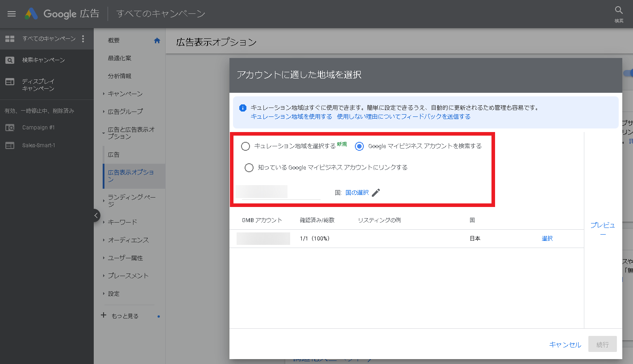Select 検索キャンペーン in left panel
Screen dimensions: 633x364
click(44, 60)
